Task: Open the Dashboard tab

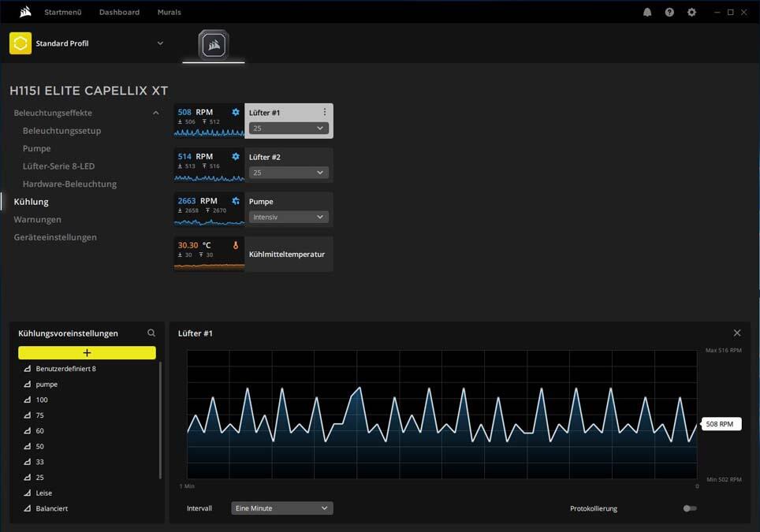Action: point(119,12)
